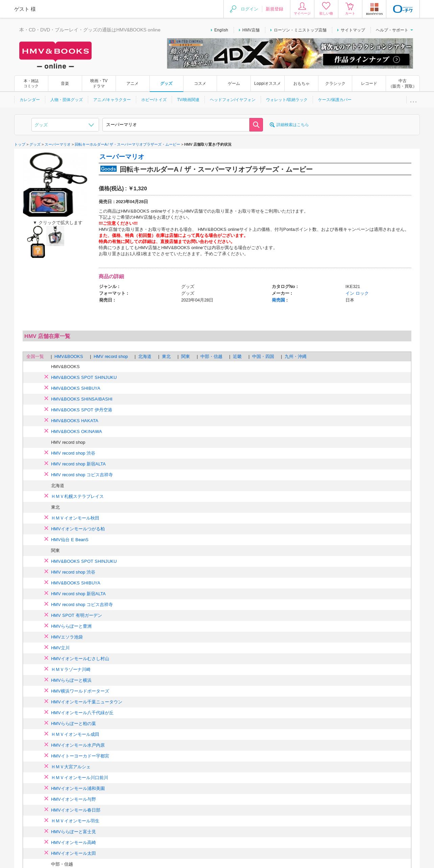Open the shopping cart icon
This screenshot has width=434, height=868.
tap(350, 9)
